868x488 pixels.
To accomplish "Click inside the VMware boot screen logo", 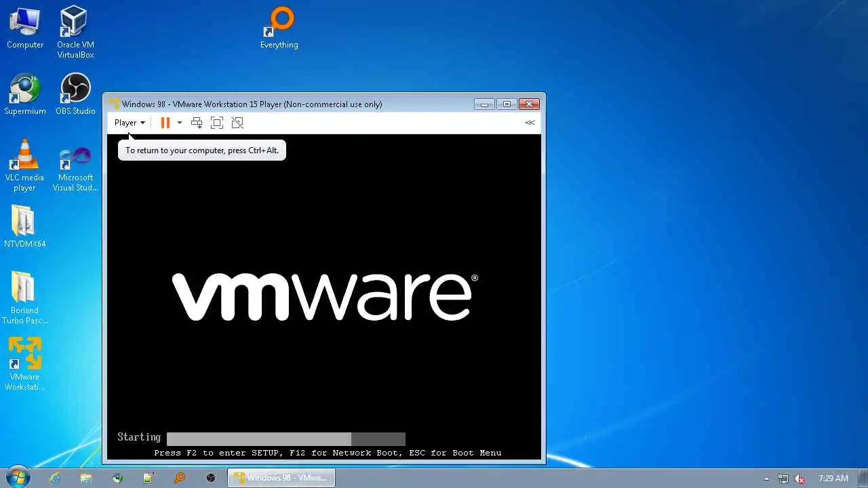I will tap(325, 296).
